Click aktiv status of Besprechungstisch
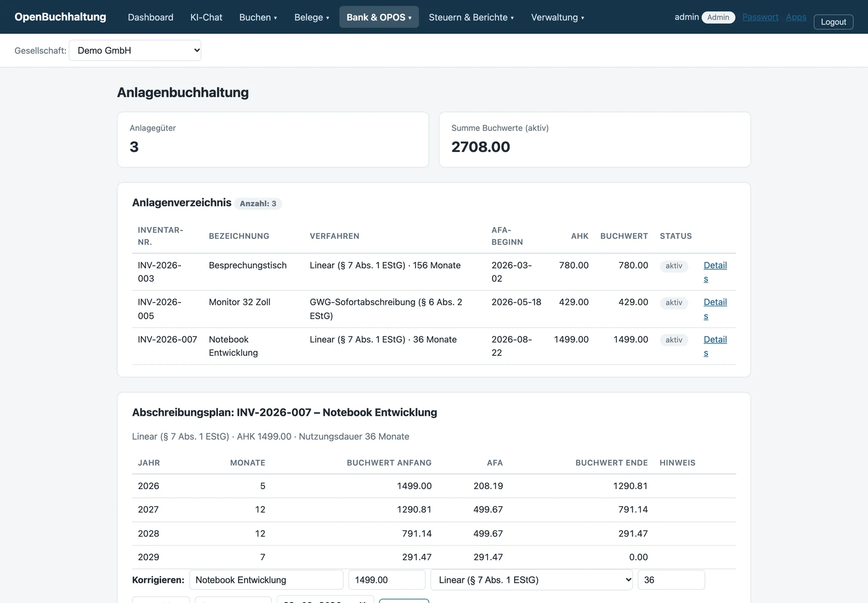868x603 pixels. [x=674, y=266]
